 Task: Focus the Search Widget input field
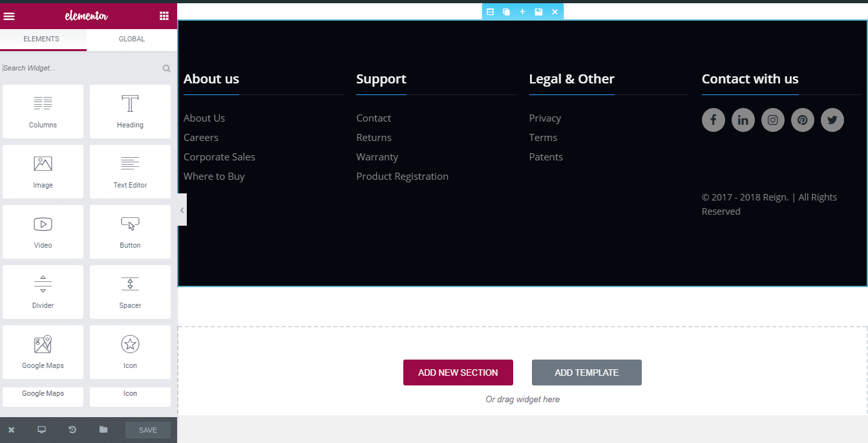pos(81,68)
